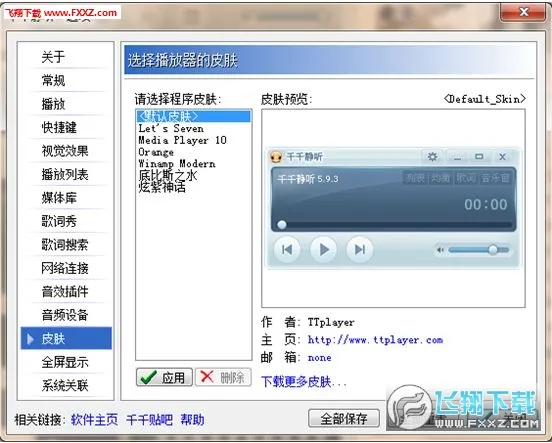This screenshot has height=443, width=552.
Task: Open the 千千贴吧 link
Action: click(149, 420)
